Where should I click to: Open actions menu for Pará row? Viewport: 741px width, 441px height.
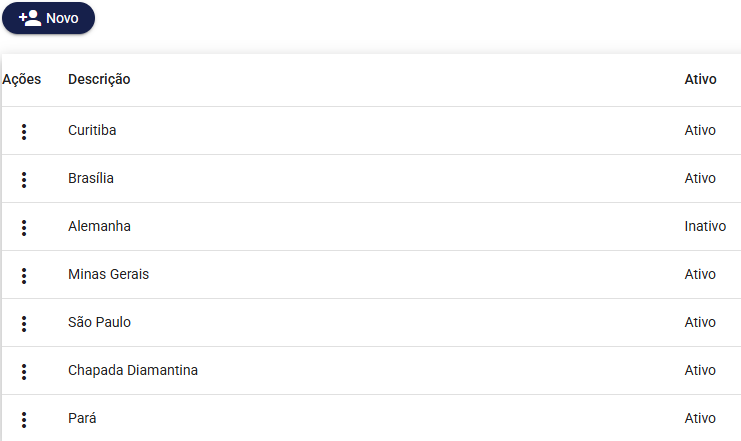24,419
